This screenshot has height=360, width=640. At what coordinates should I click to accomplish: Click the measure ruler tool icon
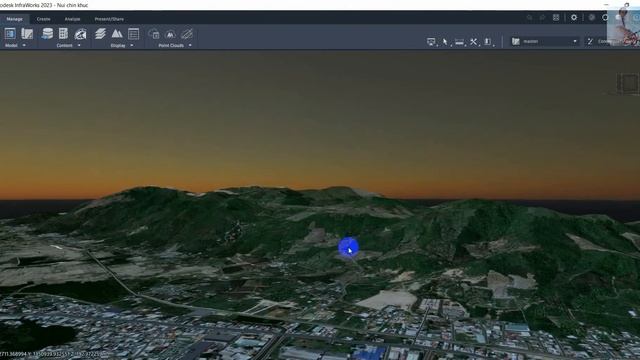pyautogui.click(x=460, y=42)
